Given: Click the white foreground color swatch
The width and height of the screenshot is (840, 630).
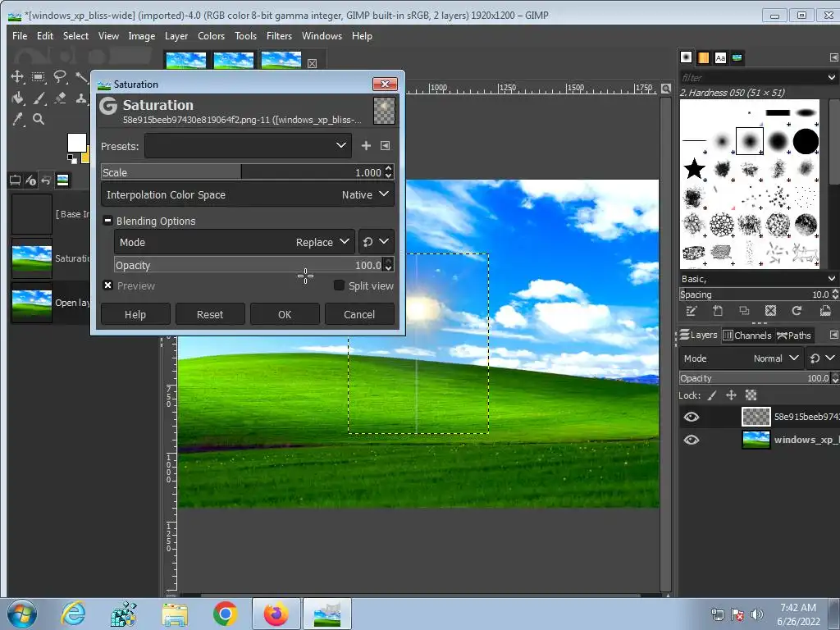Looking at the screenshot, I should click(76, 143).
